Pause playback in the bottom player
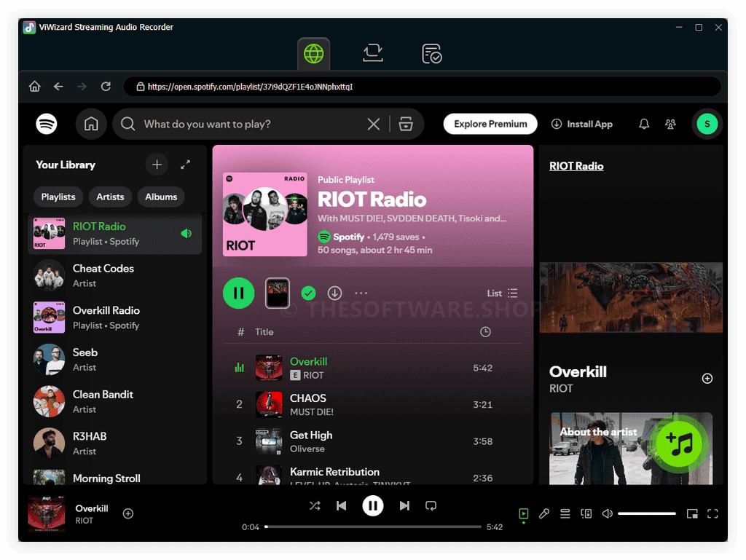 click(373, 505)
